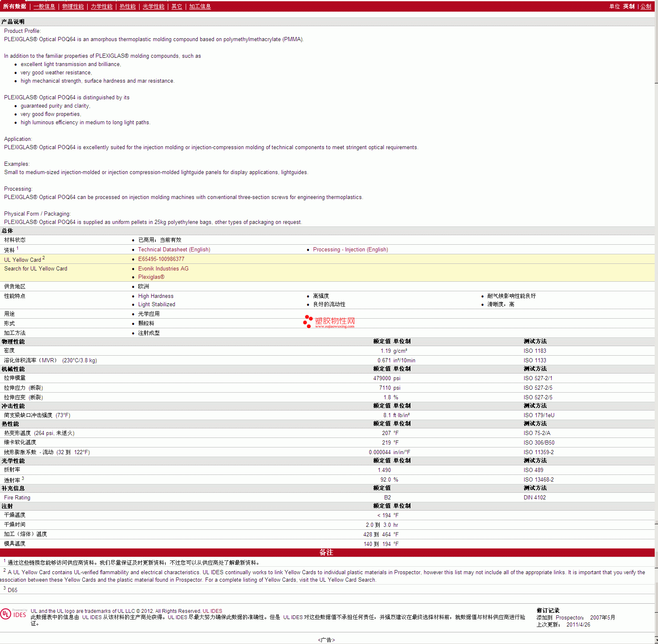Click the UL IDES logo in footer

(x=14, y=614)
